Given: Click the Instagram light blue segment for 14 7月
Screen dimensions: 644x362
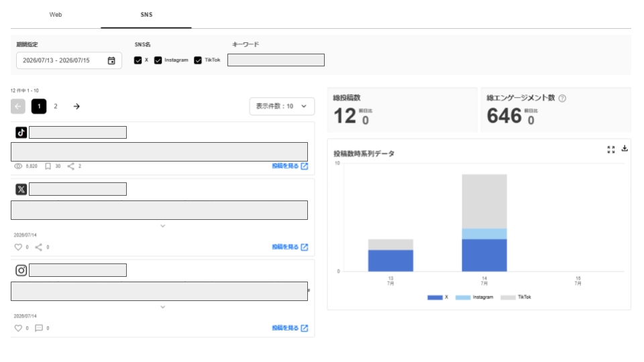Looking at the screenshot, I should tap(484, 234).
